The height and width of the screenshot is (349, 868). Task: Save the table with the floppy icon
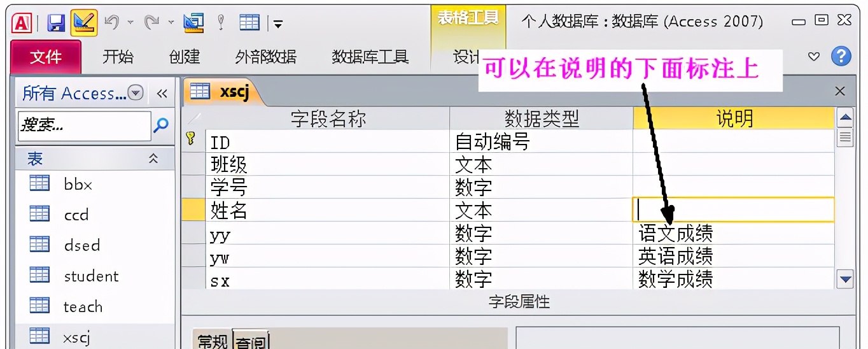[57, 24]
